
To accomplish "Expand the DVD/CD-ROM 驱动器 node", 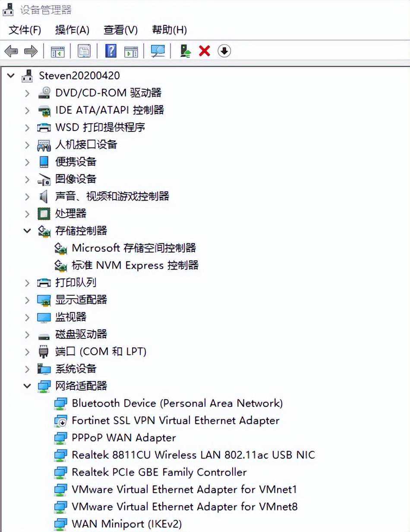I will click(27, 93).
